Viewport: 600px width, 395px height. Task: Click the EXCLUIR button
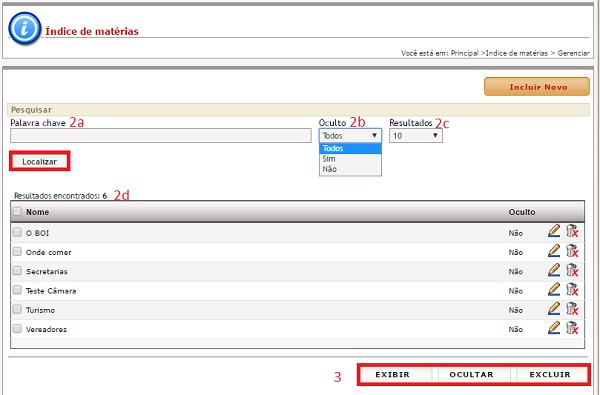(550, 375)
